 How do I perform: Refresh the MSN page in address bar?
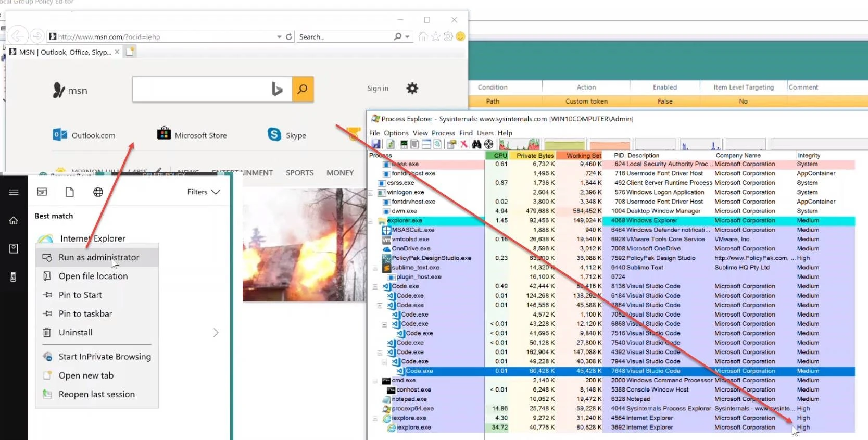pyautogui.click(x=289, y=36)
